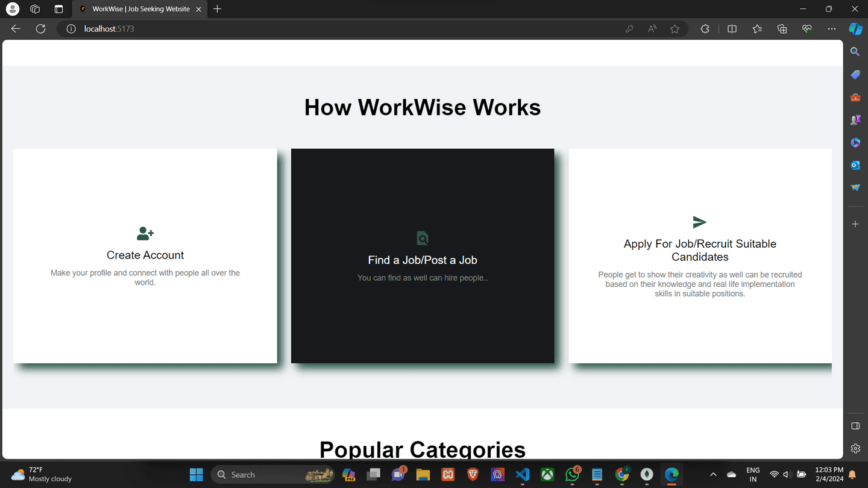Open the Windows Start menu
Viewport: 868px width, 488px height.
pos(197,475)
